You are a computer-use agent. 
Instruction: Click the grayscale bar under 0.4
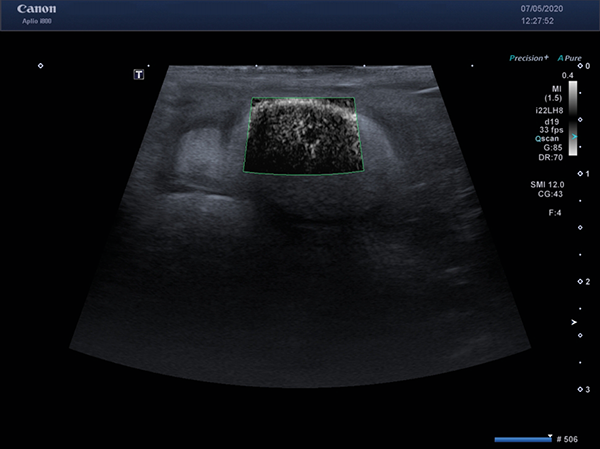click(x=573, y=118)
